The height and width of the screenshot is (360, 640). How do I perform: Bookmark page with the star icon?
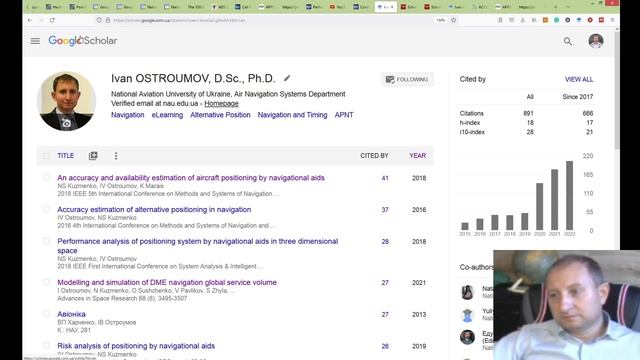(453, 20)
